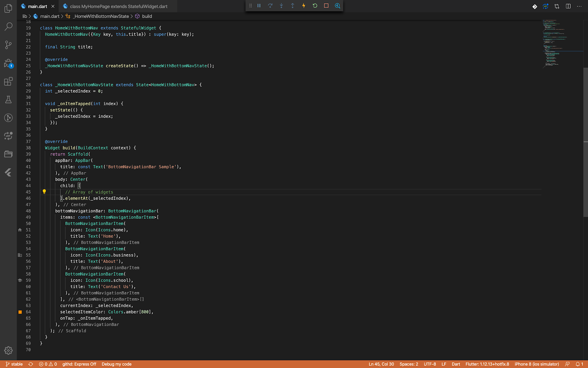Open the Dart language mode selector

456,364
